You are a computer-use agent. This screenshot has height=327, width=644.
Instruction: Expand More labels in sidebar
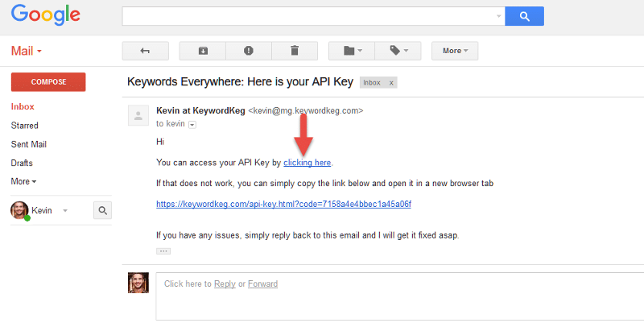23,181
